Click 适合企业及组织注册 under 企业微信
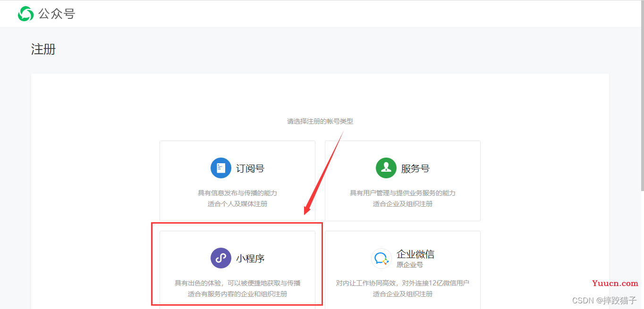The image size is (644, 309). coord(403,294)
